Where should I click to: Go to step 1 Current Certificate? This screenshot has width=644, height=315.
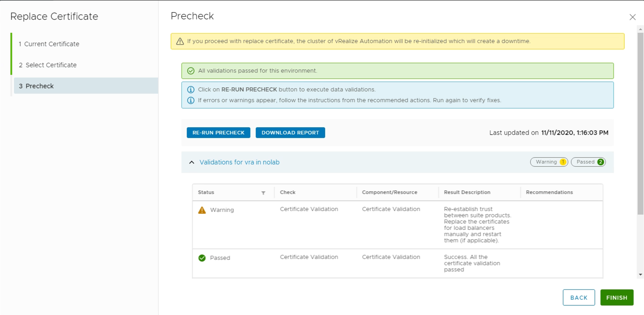[49, 44]
